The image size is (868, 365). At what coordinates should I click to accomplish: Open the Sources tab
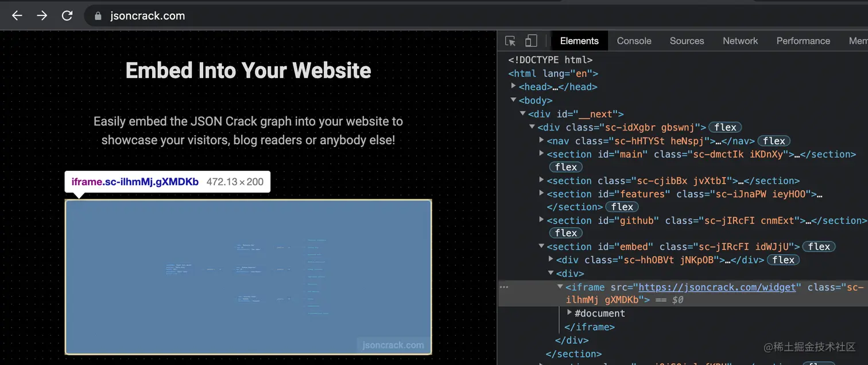(687, 41)
